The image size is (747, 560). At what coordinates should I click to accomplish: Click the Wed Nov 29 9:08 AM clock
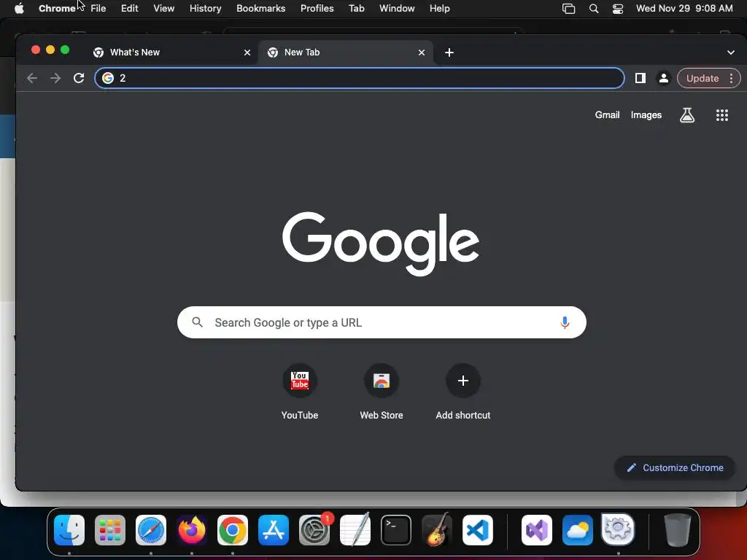[684, 9]
